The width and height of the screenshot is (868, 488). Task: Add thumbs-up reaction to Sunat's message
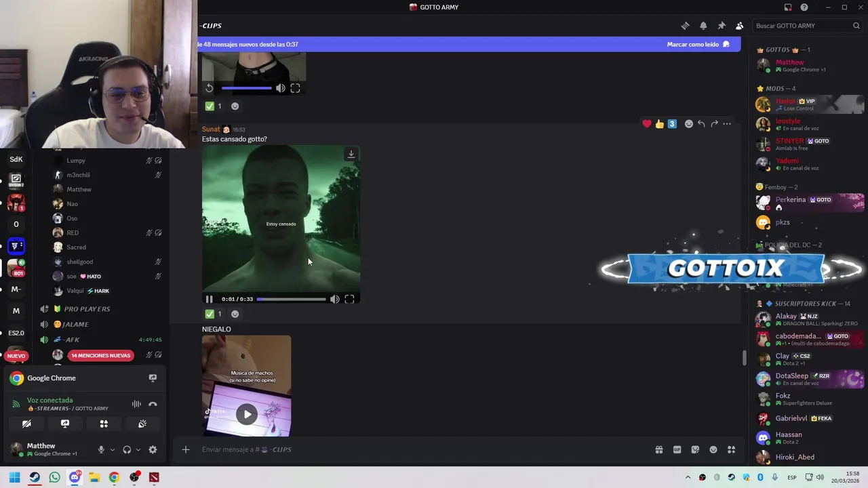[660, 123]
